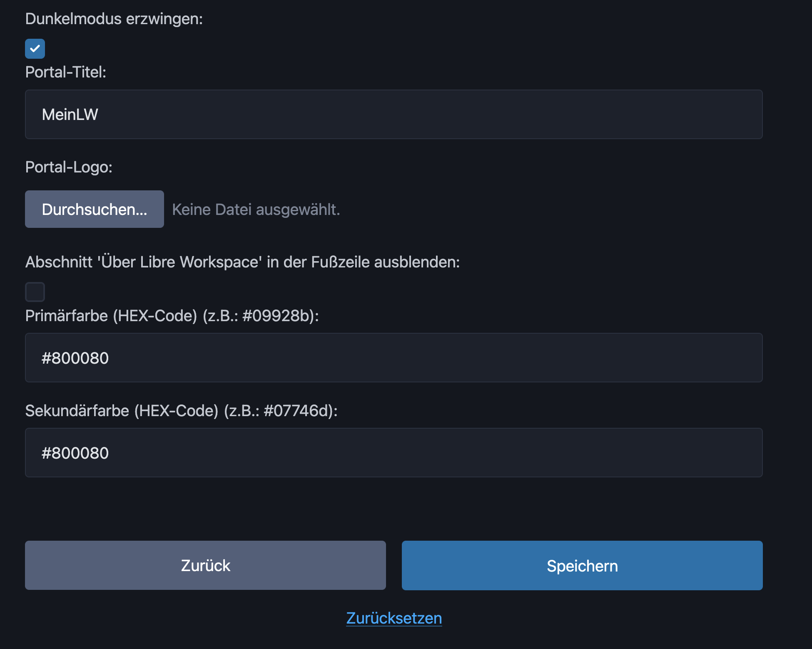Go back with the Zurück button
Screen dimensions: 812x649
(x=205, y=565)
